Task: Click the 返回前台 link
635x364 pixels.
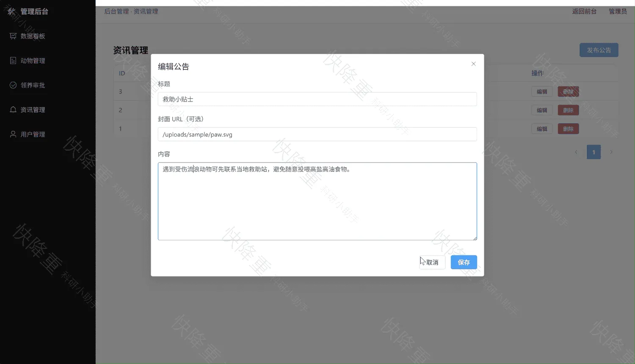Action: 584,11
